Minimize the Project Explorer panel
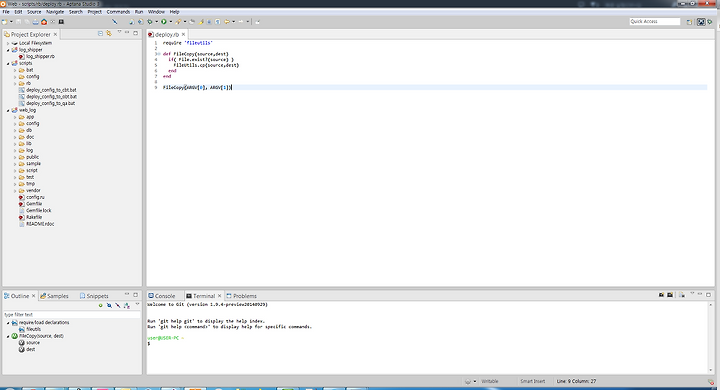720x390 pixels. [127, 33]
